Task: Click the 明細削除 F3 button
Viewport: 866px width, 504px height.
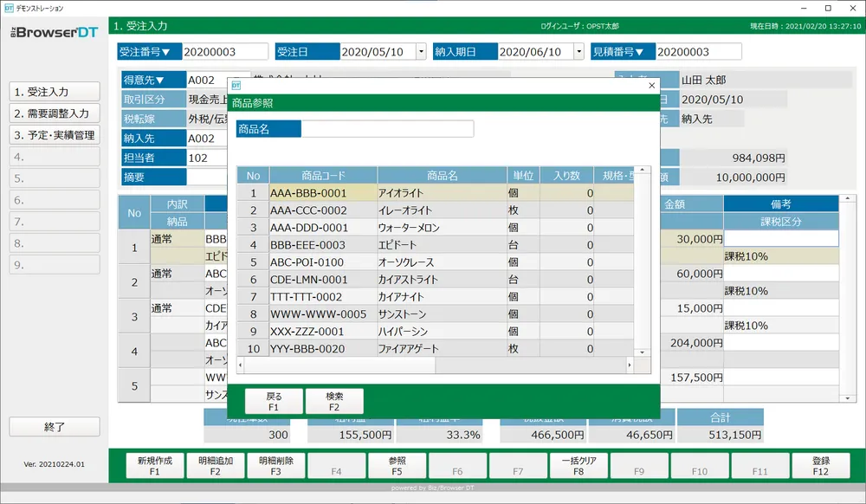Action: 275,465
